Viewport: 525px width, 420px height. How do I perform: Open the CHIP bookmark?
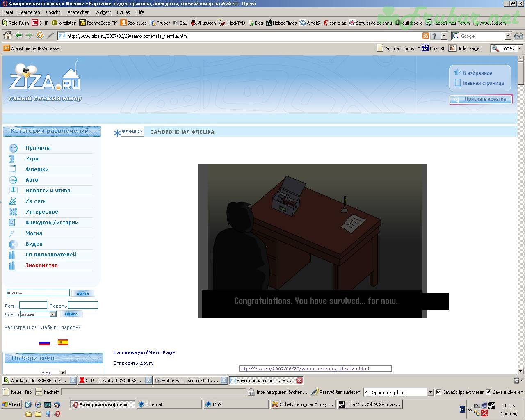(40, 23)
